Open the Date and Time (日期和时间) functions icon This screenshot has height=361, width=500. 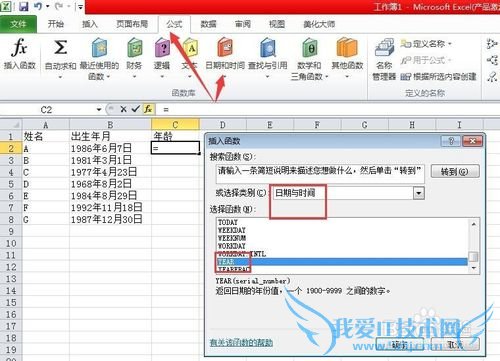point(225,47)
